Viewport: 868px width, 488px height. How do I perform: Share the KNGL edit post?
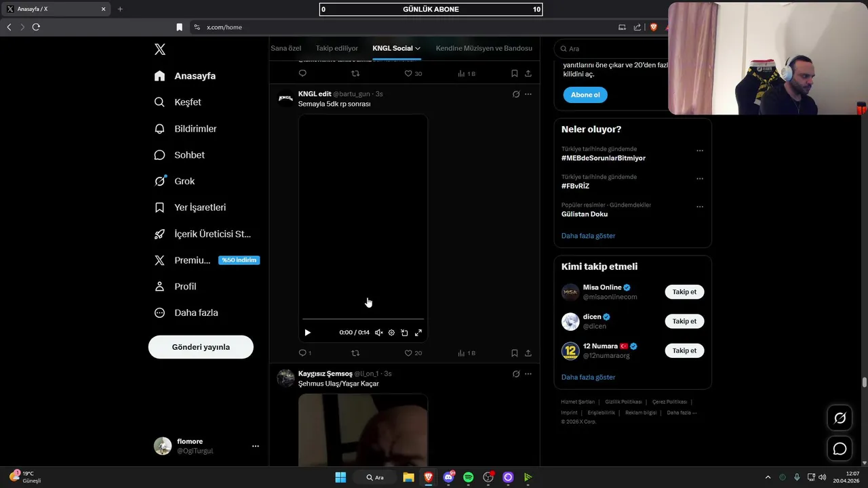point(528,353)
